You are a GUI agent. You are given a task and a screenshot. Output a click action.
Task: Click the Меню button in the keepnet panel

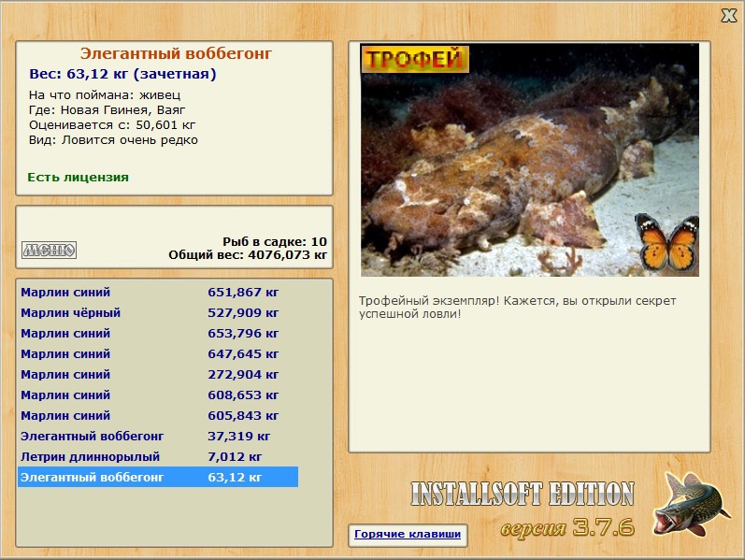click(x=49, y=250)
